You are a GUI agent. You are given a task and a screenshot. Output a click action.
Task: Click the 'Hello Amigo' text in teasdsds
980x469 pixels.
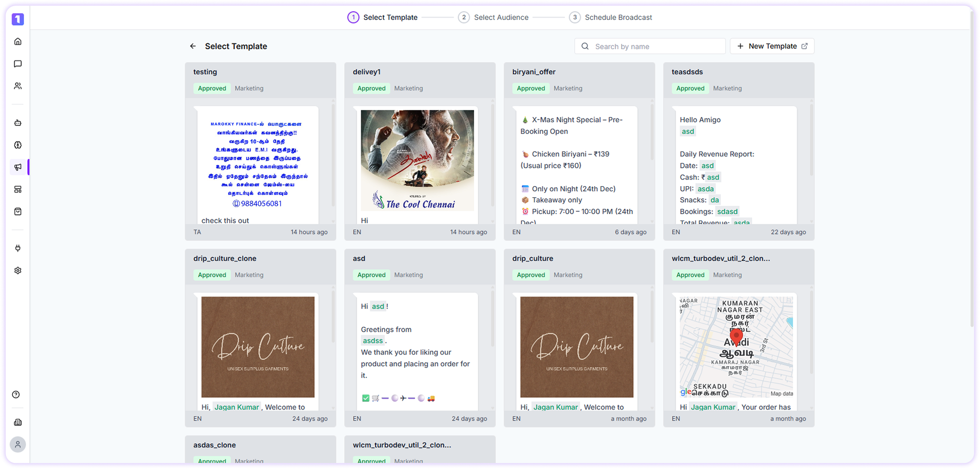700,120
